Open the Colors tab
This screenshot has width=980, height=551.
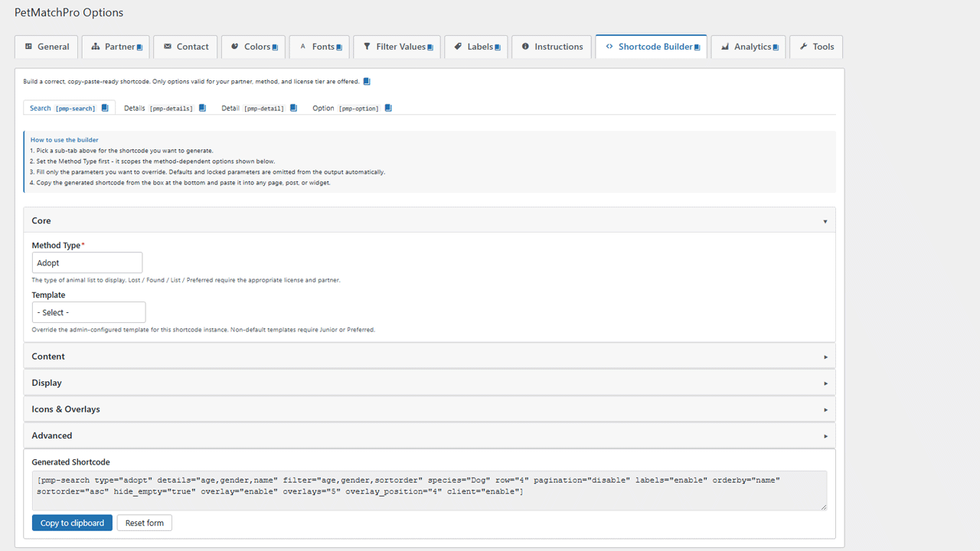[x=253, y=47]
